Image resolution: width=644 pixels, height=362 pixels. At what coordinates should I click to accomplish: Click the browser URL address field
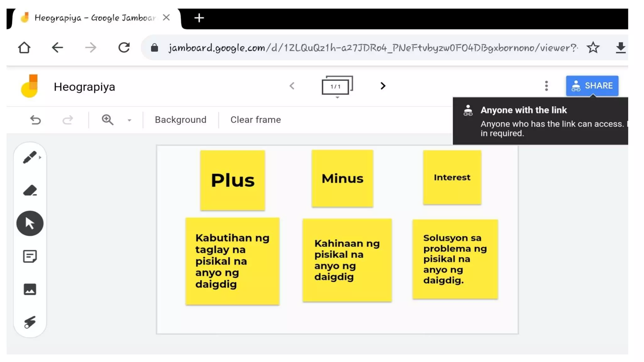[362, 48]
